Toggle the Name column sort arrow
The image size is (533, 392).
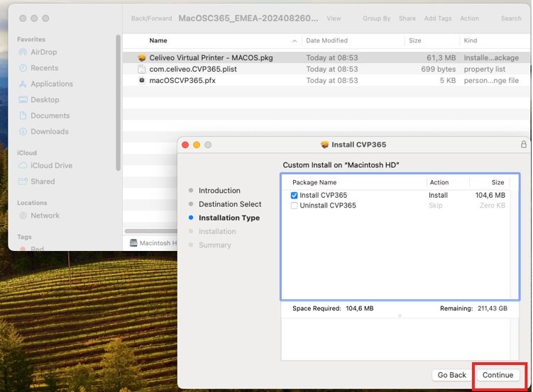(295, 40)
